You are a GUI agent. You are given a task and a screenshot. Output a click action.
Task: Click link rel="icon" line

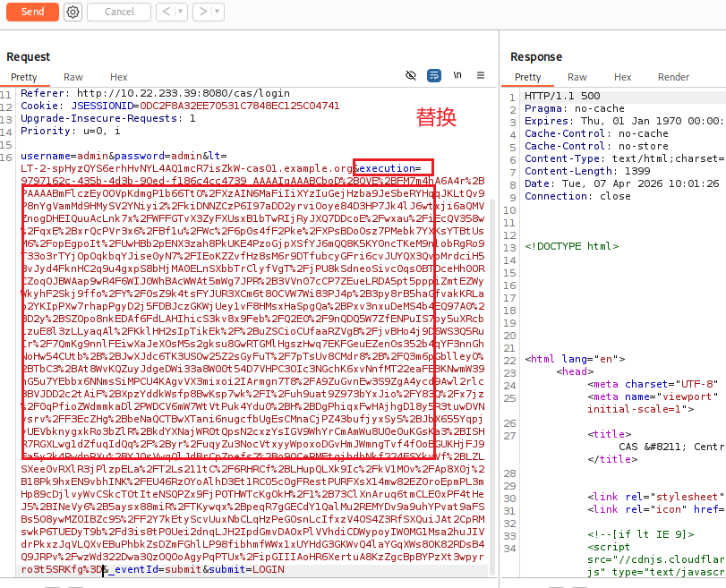655,509
